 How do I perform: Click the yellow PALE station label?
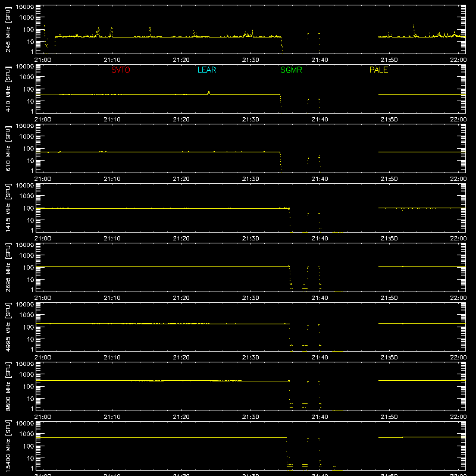click(x=378, y=70)
